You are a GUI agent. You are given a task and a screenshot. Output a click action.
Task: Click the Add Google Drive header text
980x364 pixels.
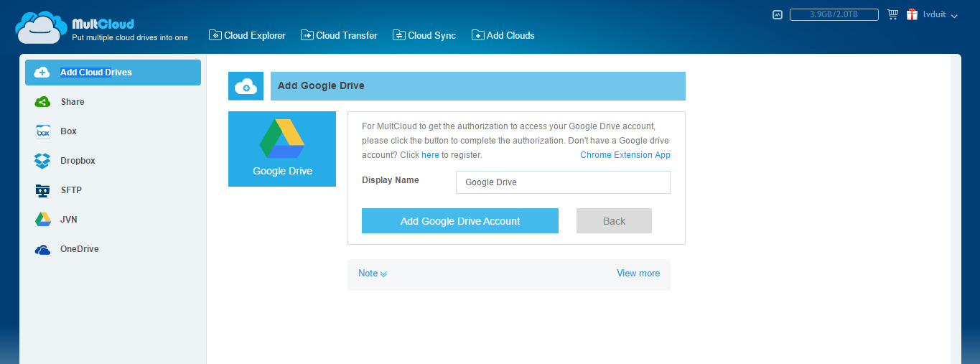[x=321, y=85]
